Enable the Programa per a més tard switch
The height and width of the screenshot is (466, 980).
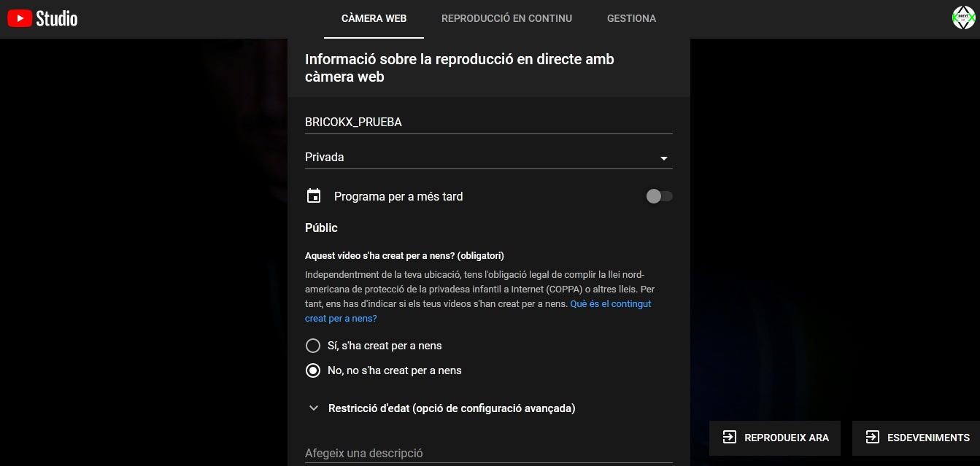point(659,196)
